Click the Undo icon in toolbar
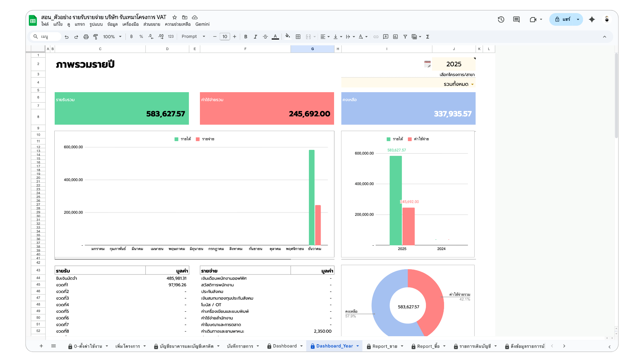 point(66,37)
